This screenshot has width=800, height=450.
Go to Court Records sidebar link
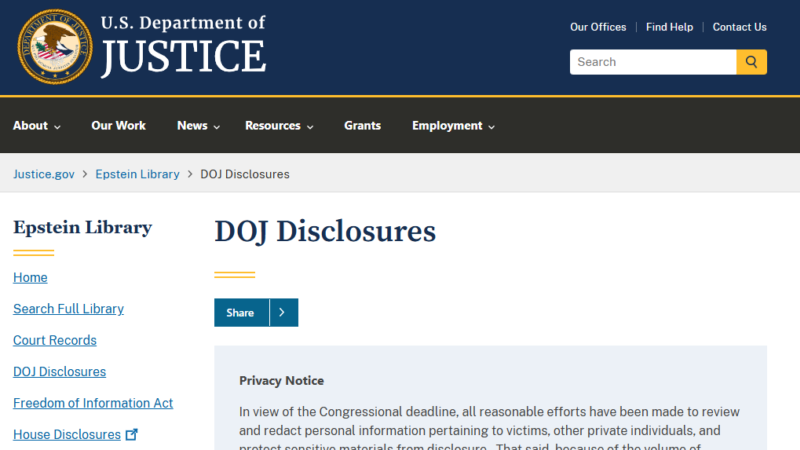[55, 340]
